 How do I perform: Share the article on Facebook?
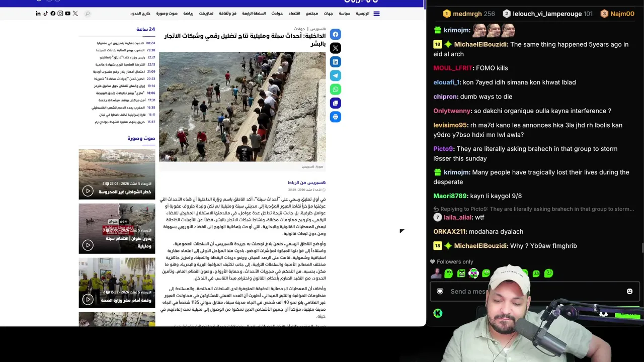click(336, 34)
